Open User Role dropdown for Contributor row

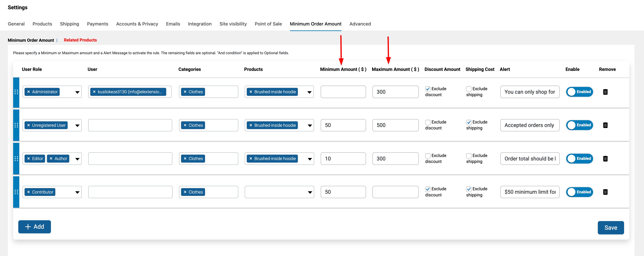click(x=77, y=192)
